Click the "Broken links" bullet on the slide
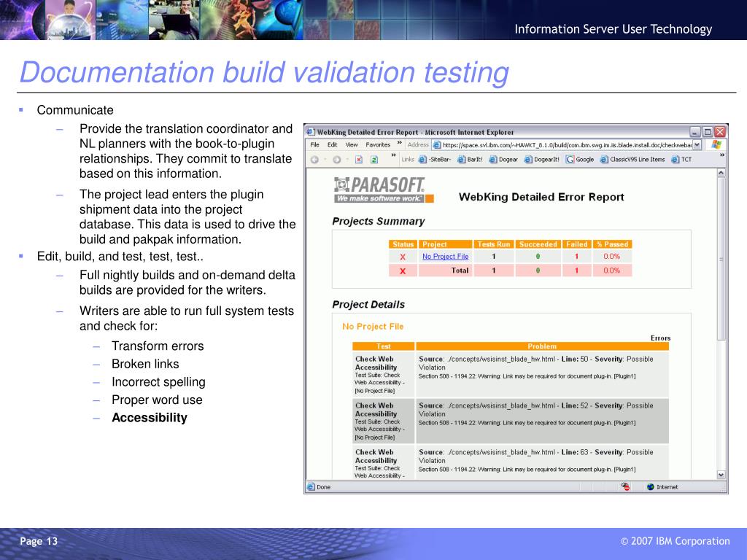The image size is (747, 560). 145,364
